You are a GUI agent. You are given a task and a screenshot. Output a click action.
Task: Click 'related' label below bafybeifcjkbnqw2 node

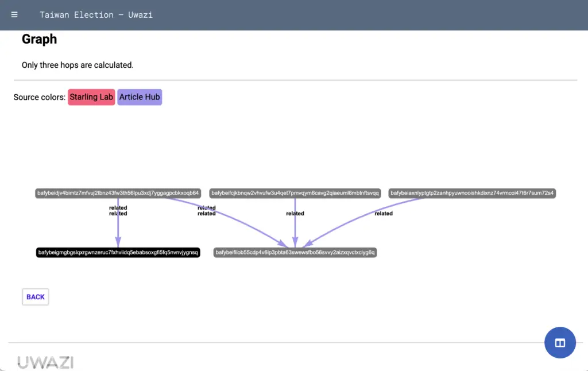(295, 214)
